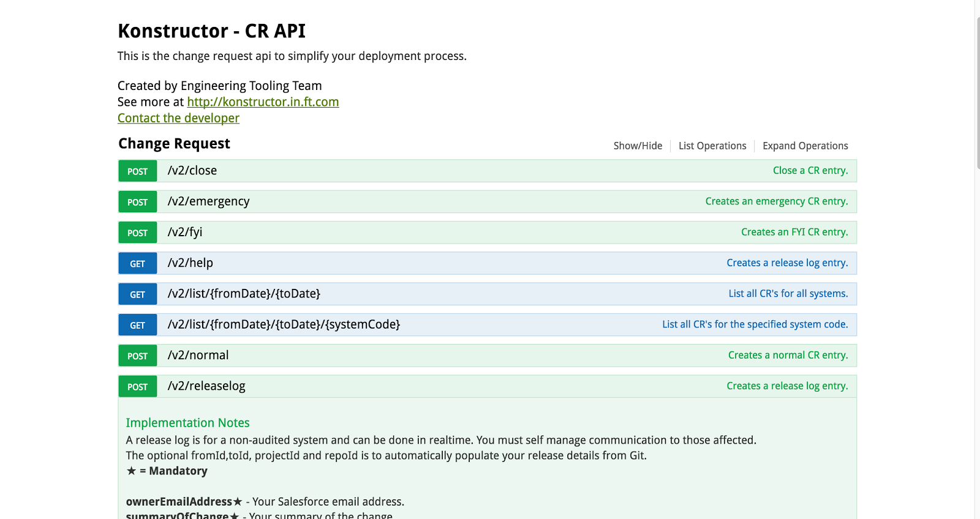Click the /v2/releaselog row description text
980x519 pixels.
coord(787,386)
